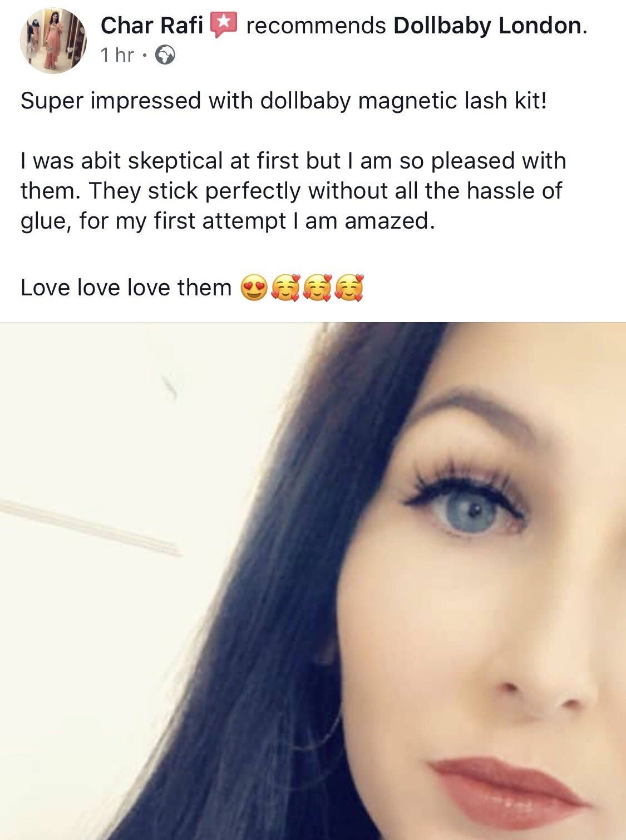Click the Char Rafi name link

pos(151,26)
